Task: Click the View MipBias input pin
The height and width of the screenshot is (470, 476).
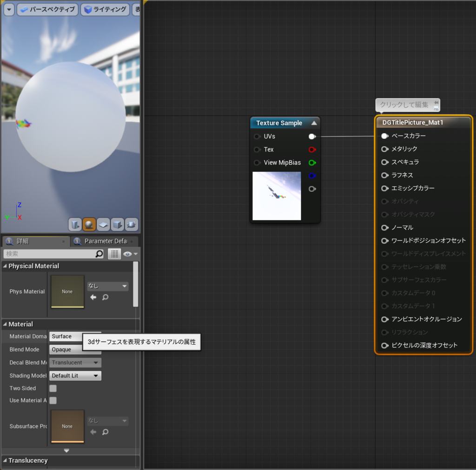Action: (x=257, y=163)
